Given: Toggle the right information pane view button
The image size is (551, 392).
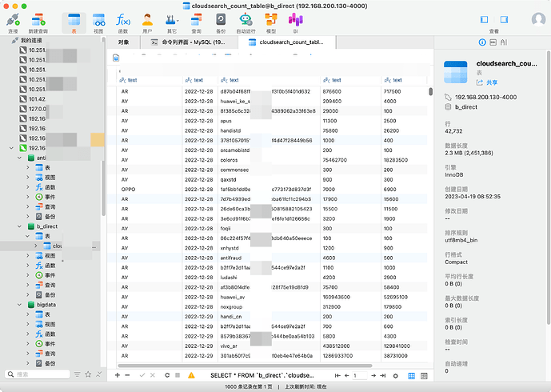Looking at the screenshot, I should pos(504,20).
